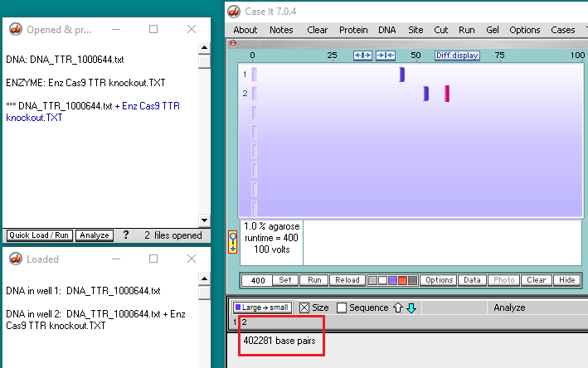This screenshot has width=588, height=368.
Task: Click the Case It logo in the title bar
Action: [234, 12]
